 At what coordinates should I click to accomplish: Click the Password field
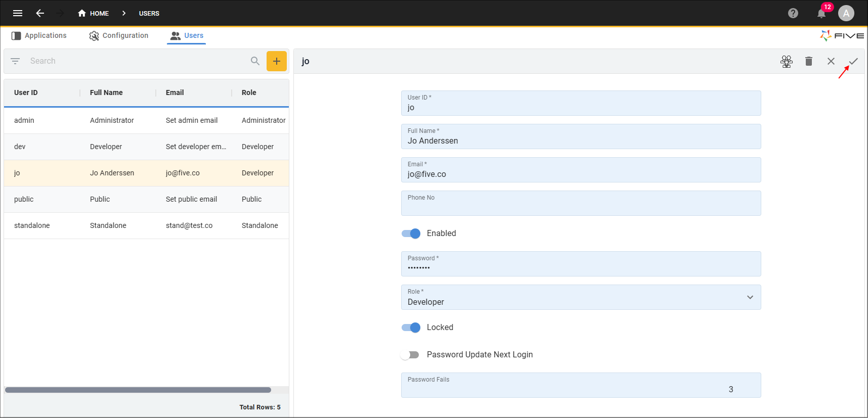[x=581, y=264]
